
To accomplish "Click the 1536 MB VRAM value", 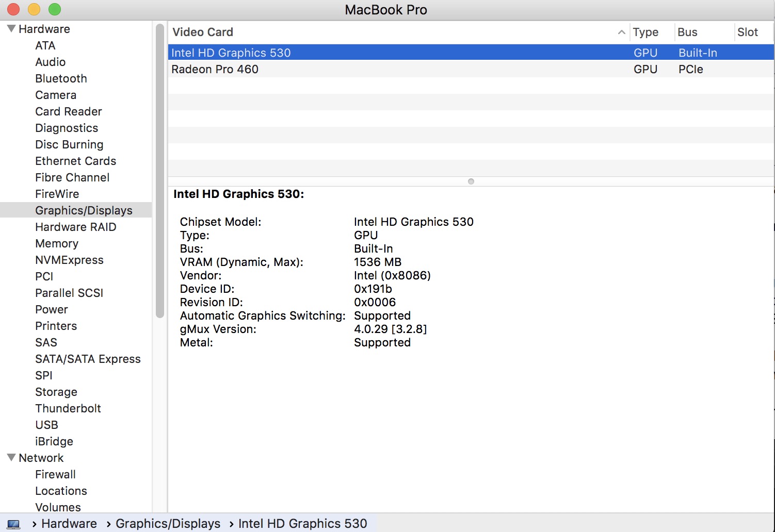I will coord(378,262).
